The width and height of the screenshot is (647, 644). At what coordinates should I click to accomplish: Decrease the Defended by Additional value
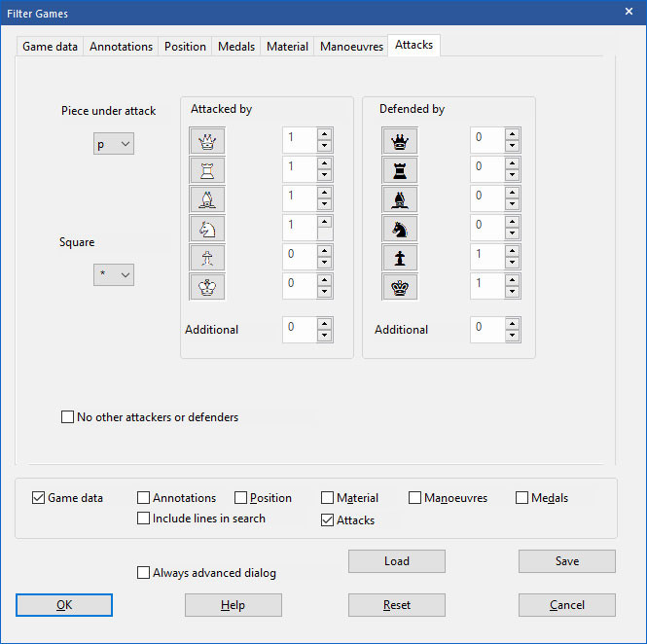[512, 337]
